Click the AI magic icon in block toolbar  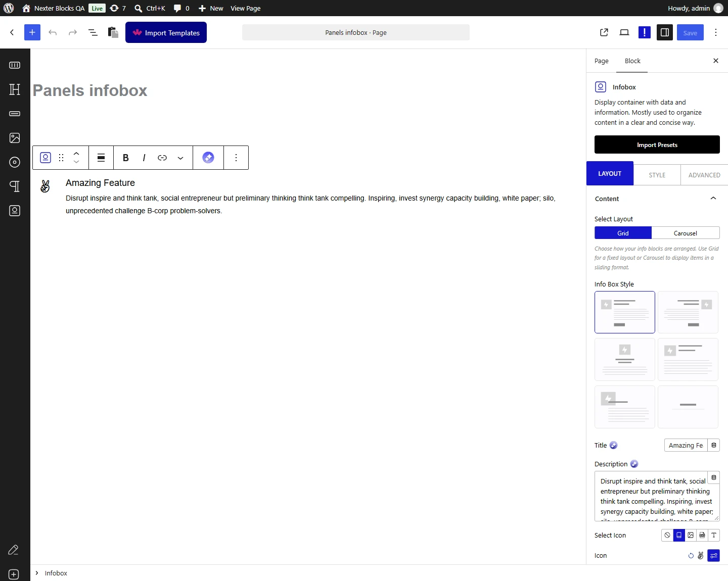click(x=208, y=158)
